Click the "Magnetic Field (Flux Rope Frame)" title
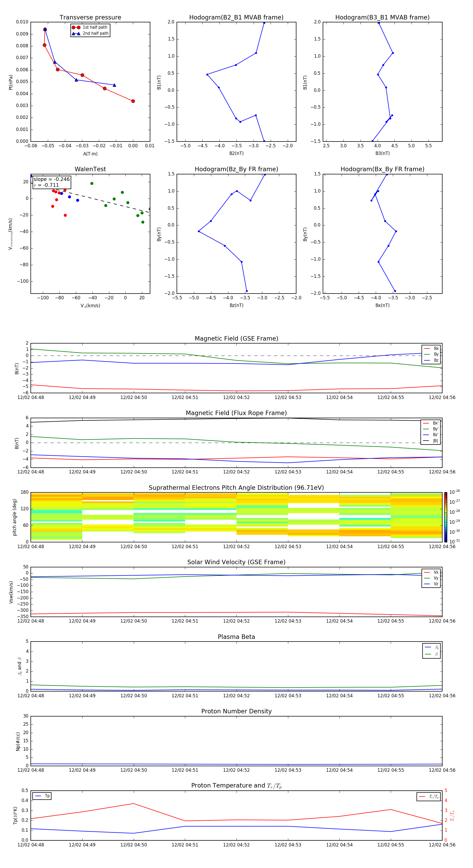473x868 pixels. click(x=236, y=413)
